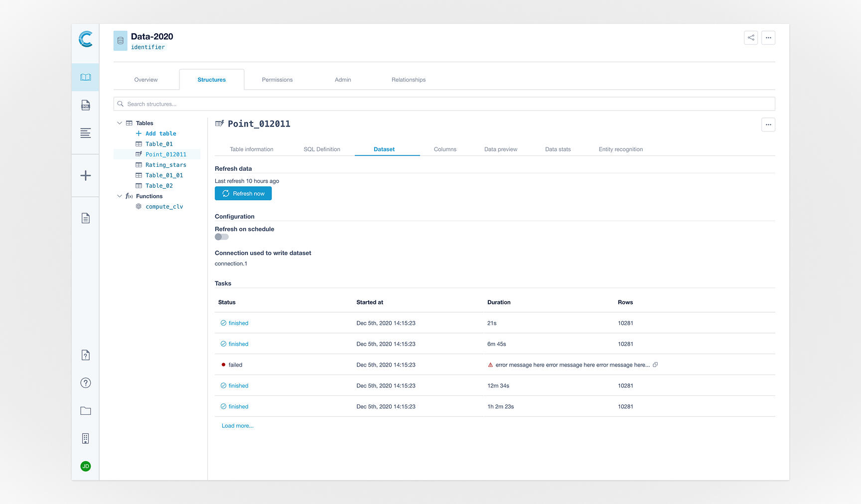Copy the failed task error message
The height and width of the screenshot is (504, 861).
(x=655, y=365)
